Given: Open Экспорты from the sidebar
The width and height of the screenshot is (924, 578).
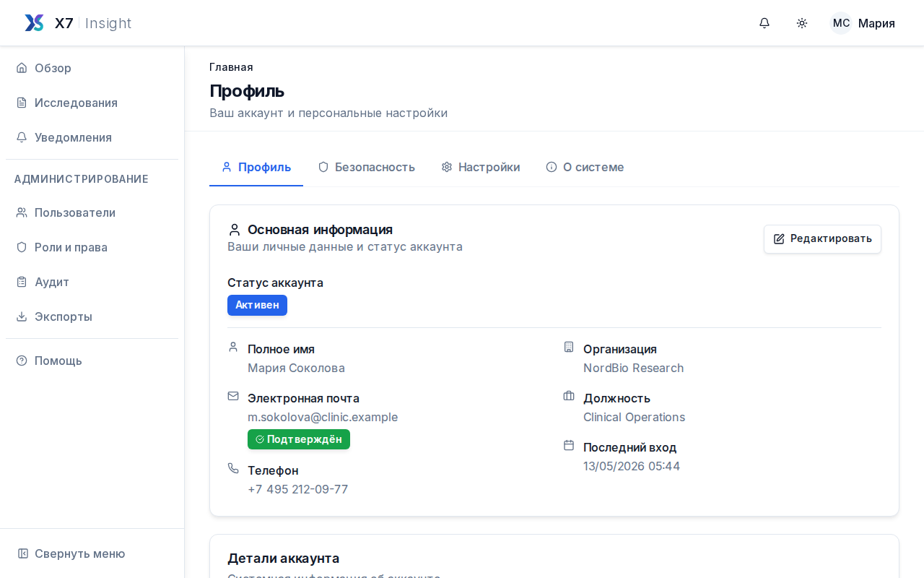Looking at the screenshot, I should pos(92,316).
